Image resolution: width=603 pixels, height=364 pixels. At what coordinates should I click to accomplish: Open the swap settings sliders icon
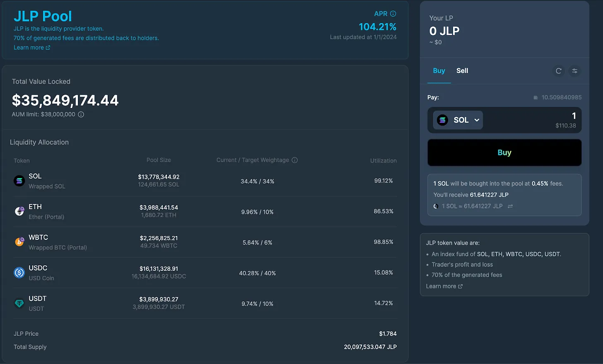coord(574,71)
